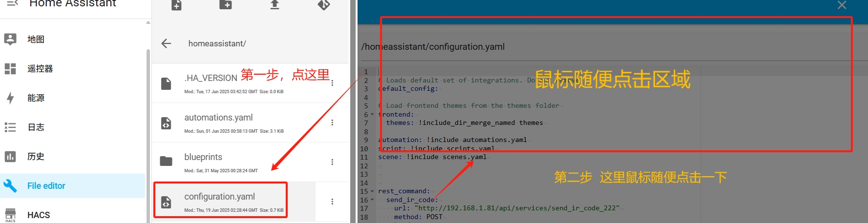
Task: Open the 能源 energy lightning icon
Action: click(10, 98)
